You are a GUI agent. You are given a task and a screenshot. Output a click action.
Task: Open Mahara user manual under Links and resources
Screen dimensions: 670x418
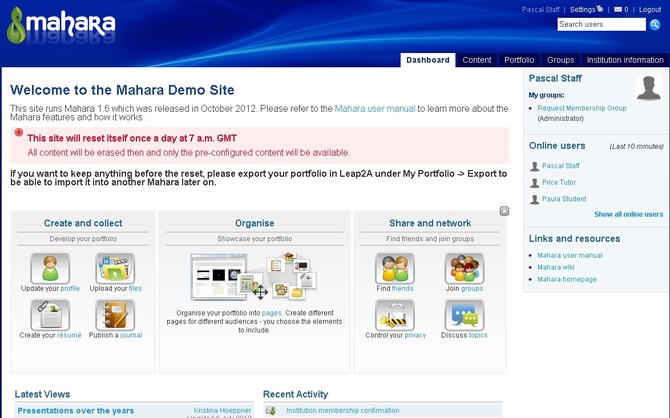coord(570,255)
